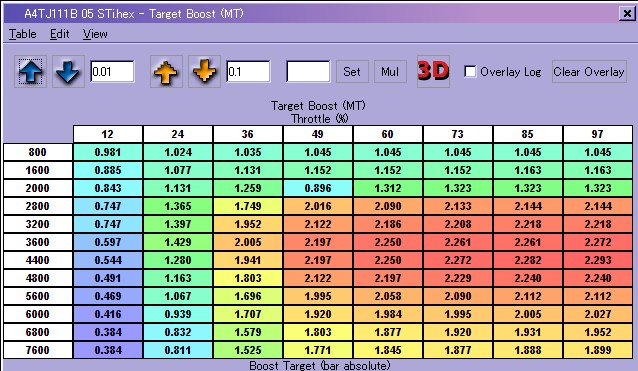Select cell 1.931 in the 6800 row
The height and width of the screenshot is (371, 638).
coord(528,332)
